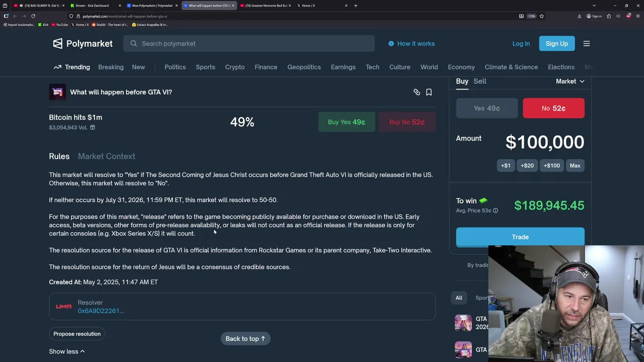The image size is (644, 362).
Task: Select the Yes 49¢ outcome in trade panel
Action: 487,108
